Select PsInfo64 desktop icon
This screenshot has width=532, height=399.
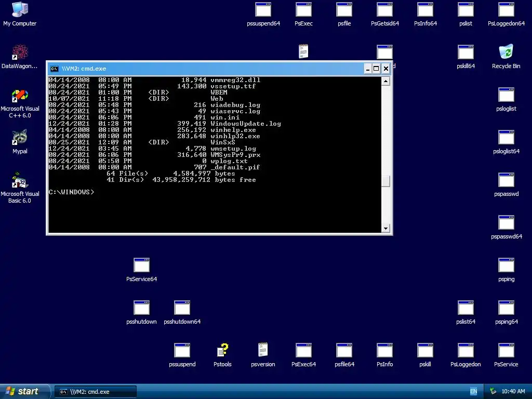[425, 14]
